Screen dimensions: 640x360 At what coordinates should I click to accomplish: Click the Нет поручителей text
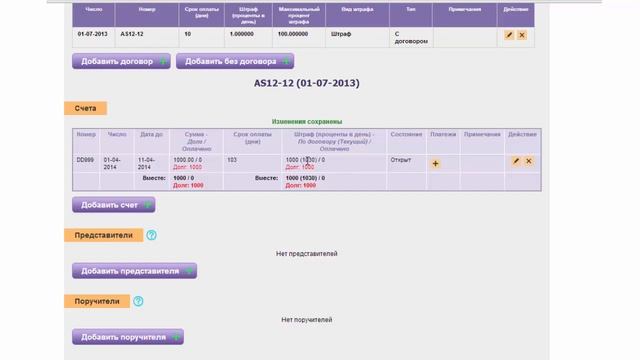coord(307,320)
